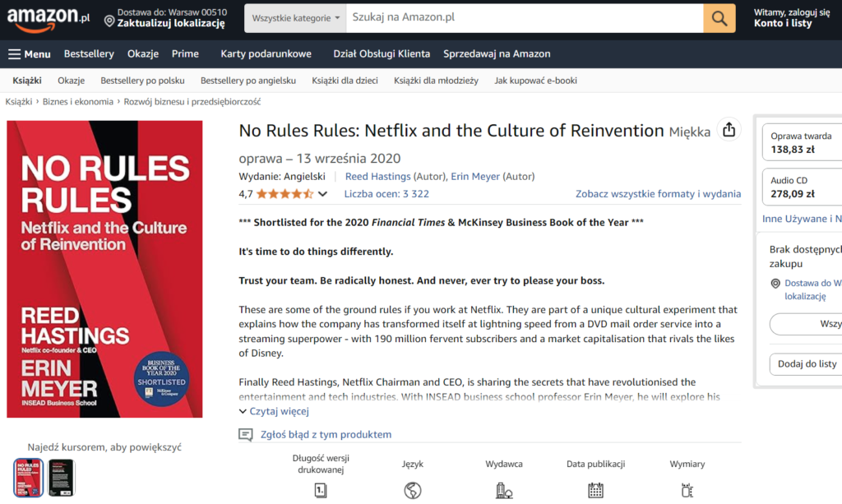Image resolution: width=842 pixels, height=504 pixels.
Task: Open 'Karty podarunkowe' in navigation bar
Action: [x=266, y=54]
